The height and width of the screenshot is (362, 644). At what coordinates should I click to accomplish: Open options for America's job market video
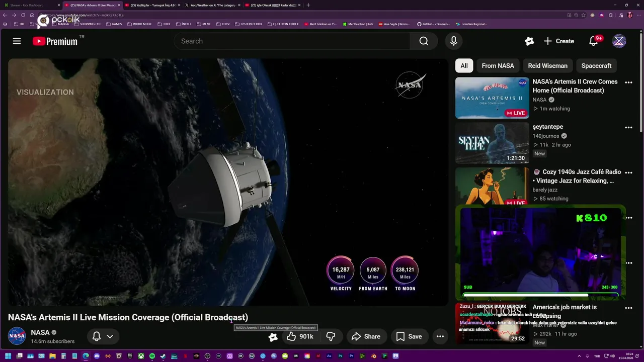(628, 308)
